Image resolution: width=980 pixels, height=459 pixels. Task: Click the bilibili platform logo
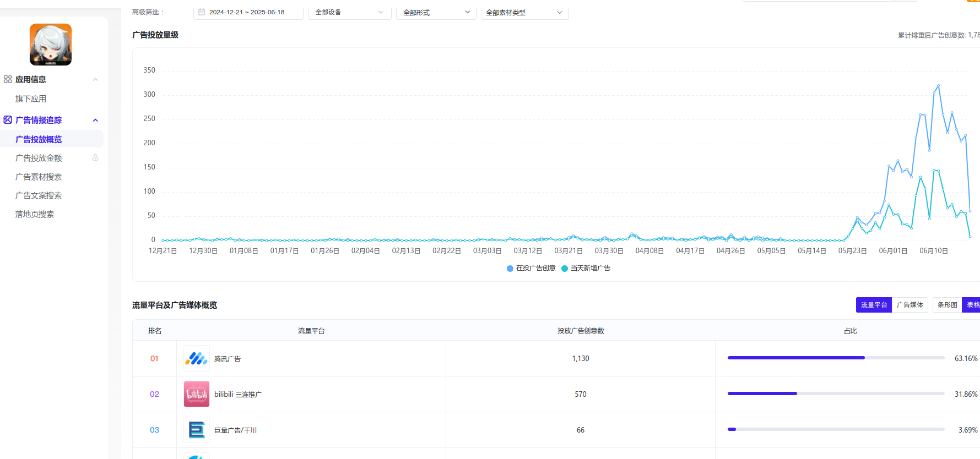tap(196, 394)
